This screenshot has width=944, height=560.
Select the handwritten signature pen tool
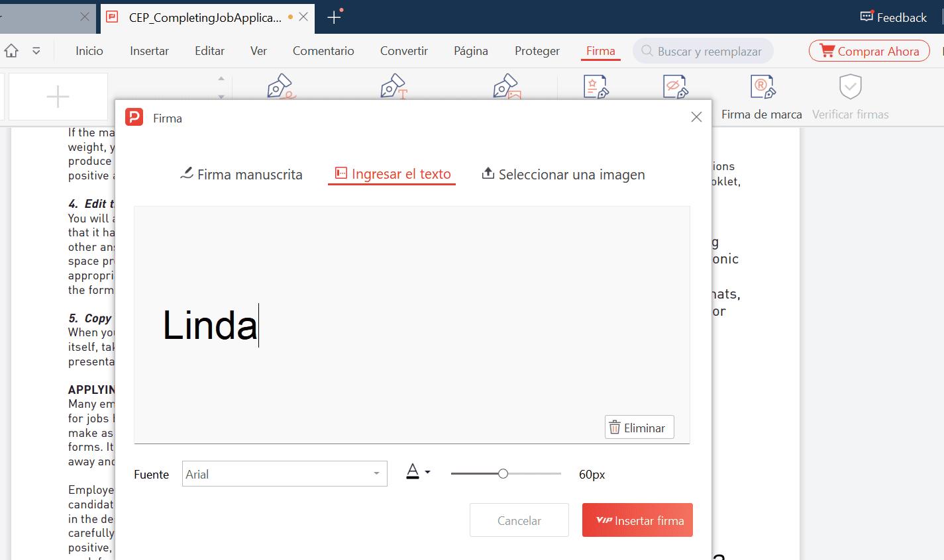(280, 86)
